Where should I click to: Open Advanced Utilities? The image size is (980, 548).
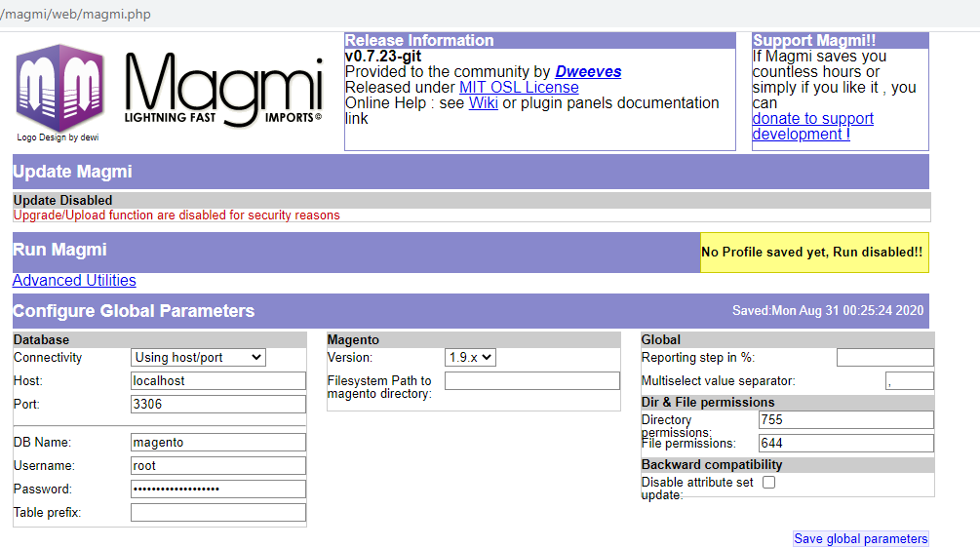tap(74, 281)
